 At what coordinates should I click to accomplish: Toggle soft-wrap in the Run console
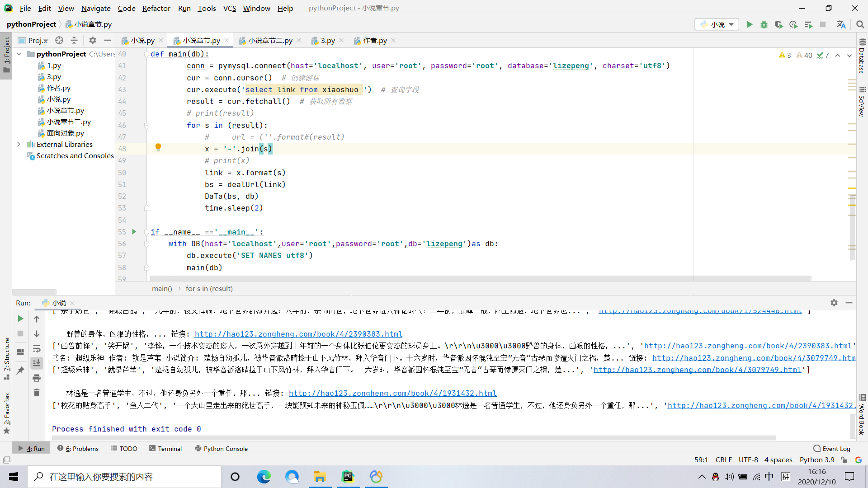37,348
